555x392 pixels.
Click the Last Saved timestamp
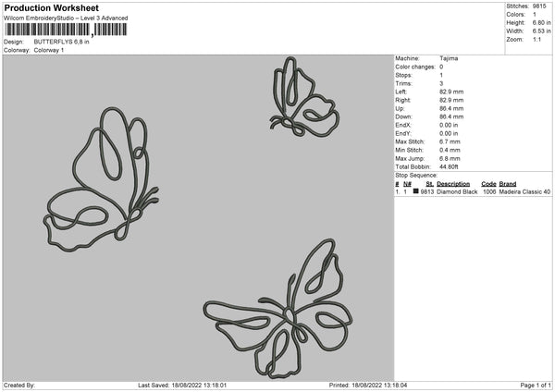182,385
